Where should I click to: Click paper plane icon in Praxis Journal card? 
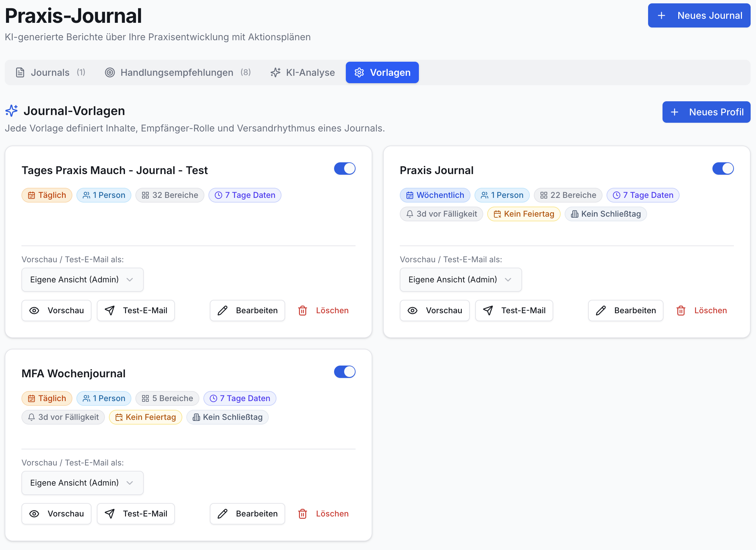pos(488,311)
